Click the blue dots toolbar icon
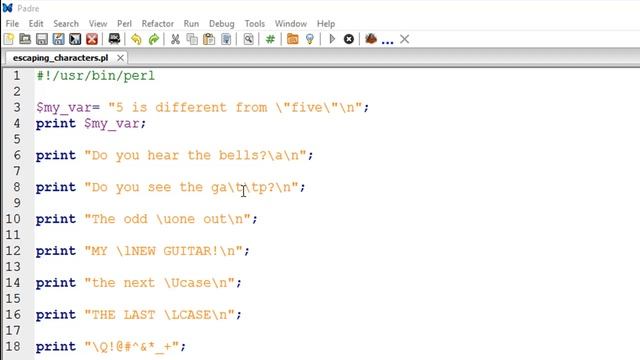This screenshot has width=640, height=360. point(387,41)
